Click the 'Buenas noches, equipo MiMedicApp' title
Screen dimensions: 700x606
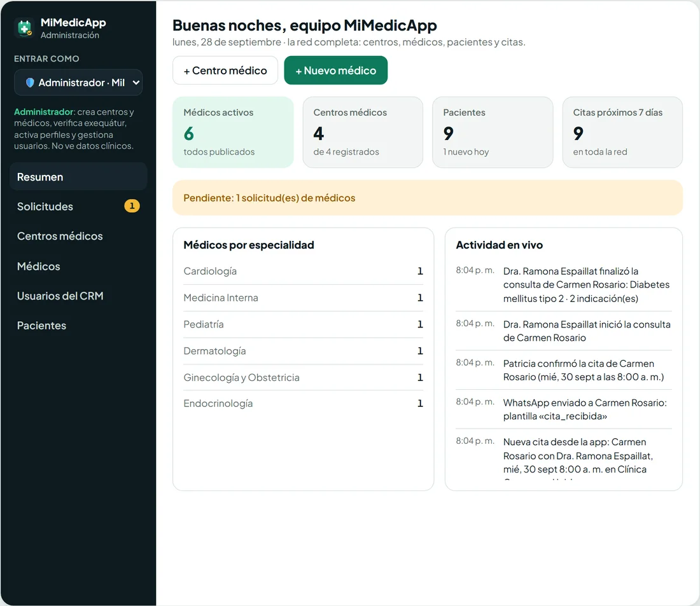click(304, 25)
